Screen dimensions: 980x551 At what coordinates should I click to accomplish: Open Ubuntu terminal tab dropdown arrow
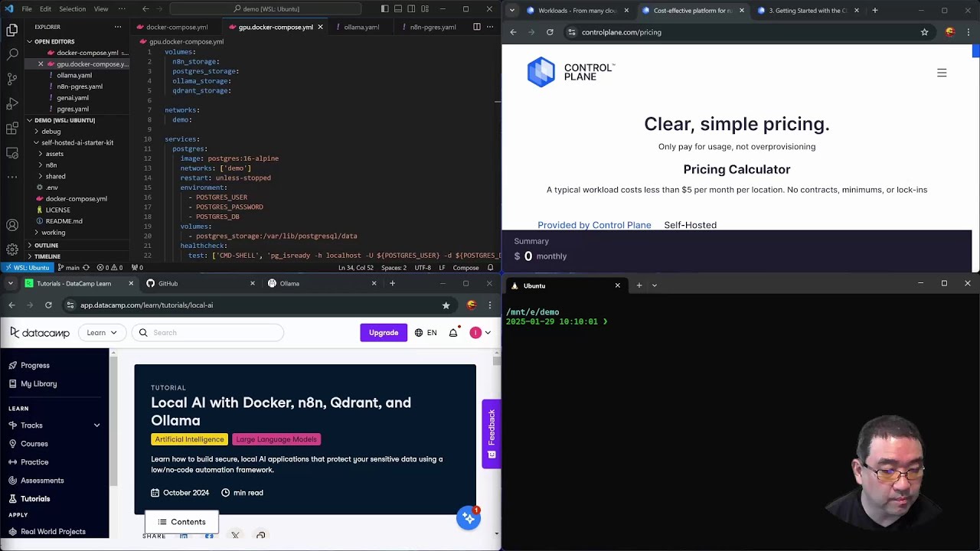[654, 285]
